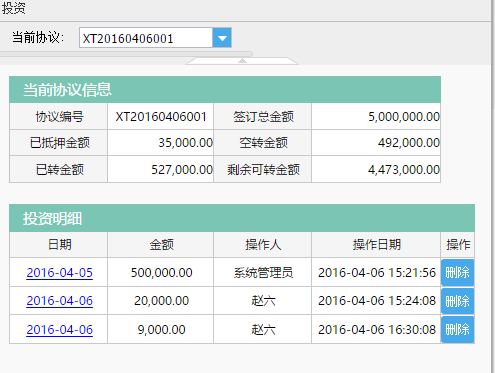The height and width of the screenshot is (373, 495).
Task: Open 2016-04-06 link in the 20,000.00 row
Action: tap(59, 301)
